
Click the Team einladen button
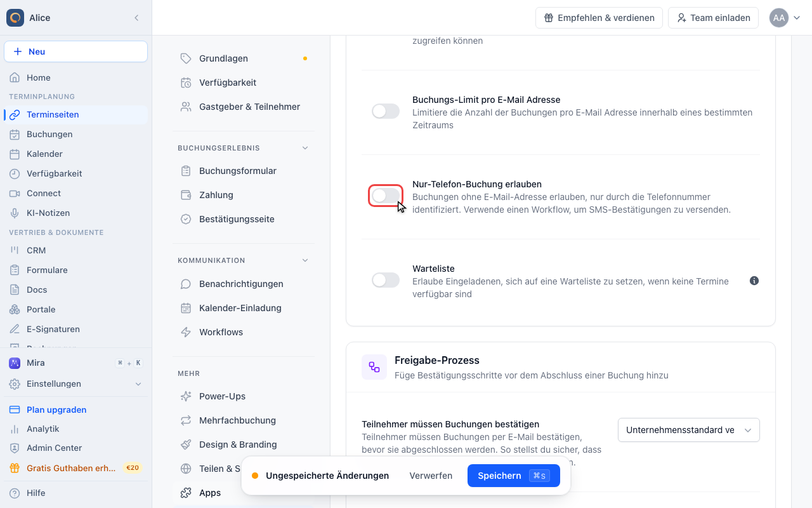(714, 18)
